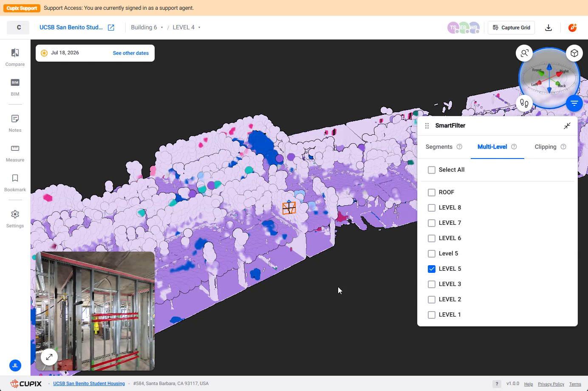
Task: Click the question mark icon in footer
Action: [497, 384]
